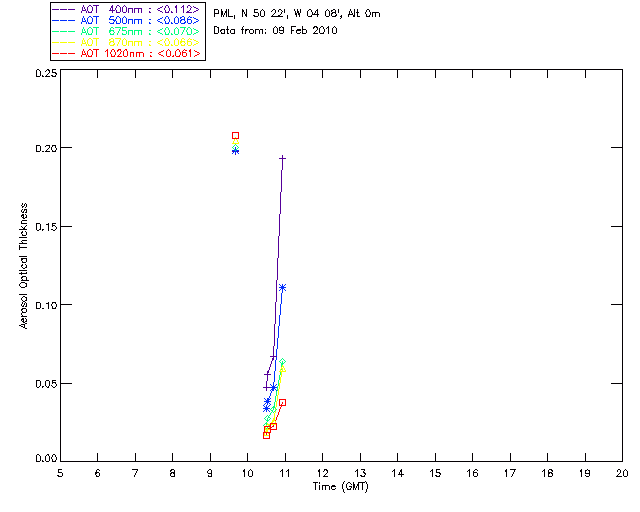Click the x-axis tick label 17

[x=510, y=473]
